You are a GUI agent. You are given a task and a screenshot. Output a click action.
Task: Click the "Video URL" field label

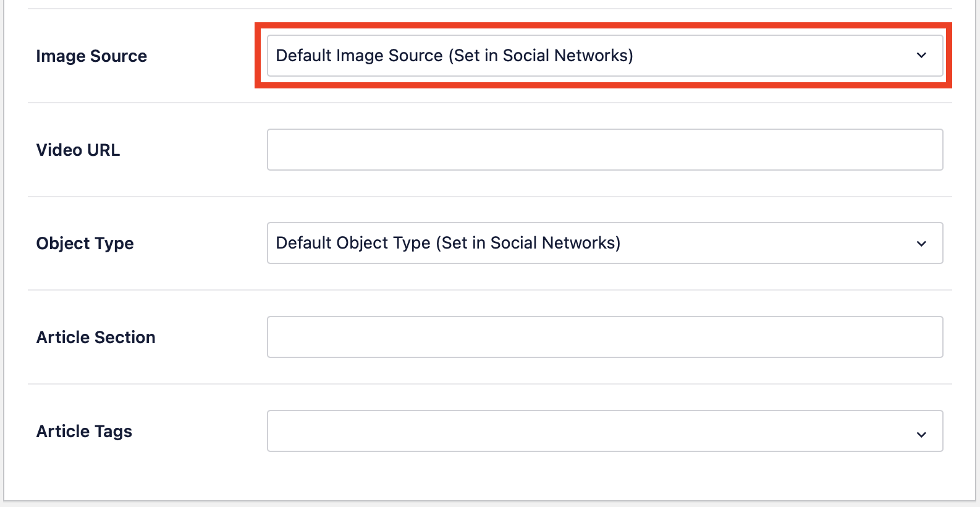[78, 150]
